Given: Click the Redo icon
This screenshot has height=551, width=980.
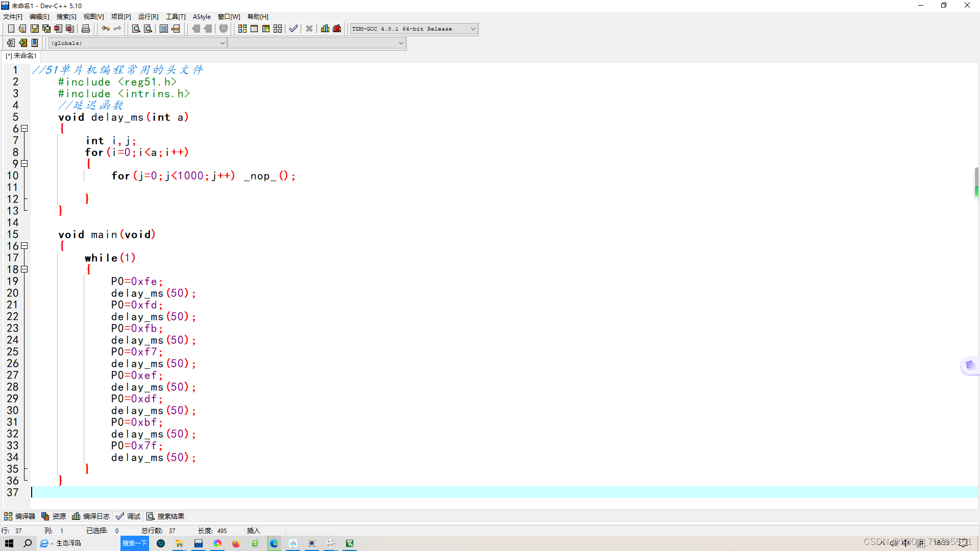Looking at the screenshot, I should click(x=118, y=28).
